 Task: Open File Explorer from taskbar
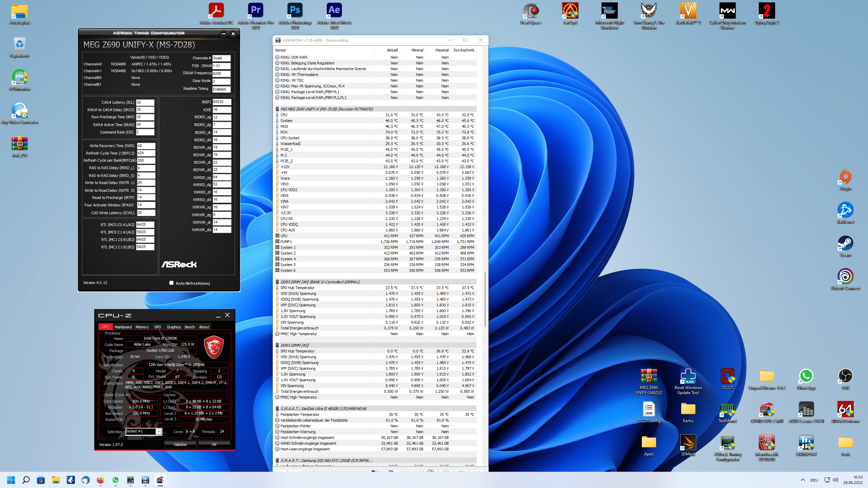pos(56,480)
